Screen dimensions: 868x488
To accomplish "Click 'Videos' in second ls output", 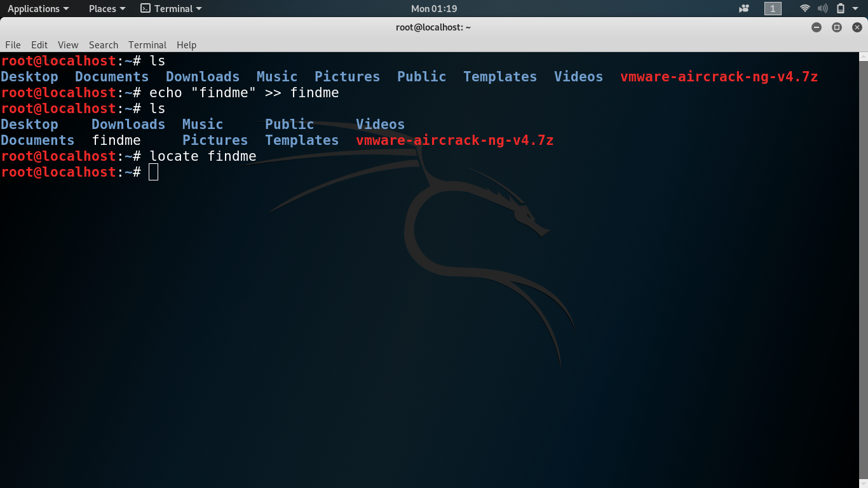I will pos(380,125).
